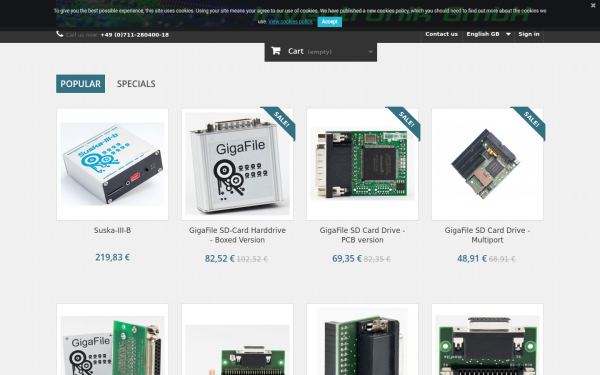Select the POPULAR tab
Screen dimensions: 600x375
click(80, 84)
